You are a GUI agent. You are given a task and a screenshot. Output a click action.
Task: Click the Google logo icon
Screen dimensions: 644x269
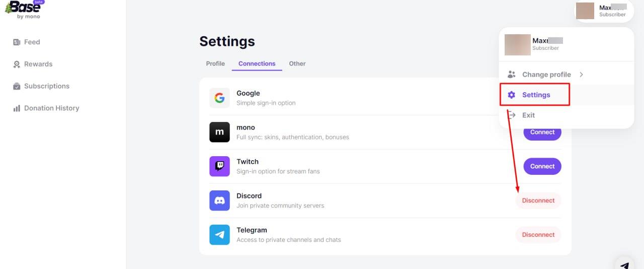(x=219, y=98)
